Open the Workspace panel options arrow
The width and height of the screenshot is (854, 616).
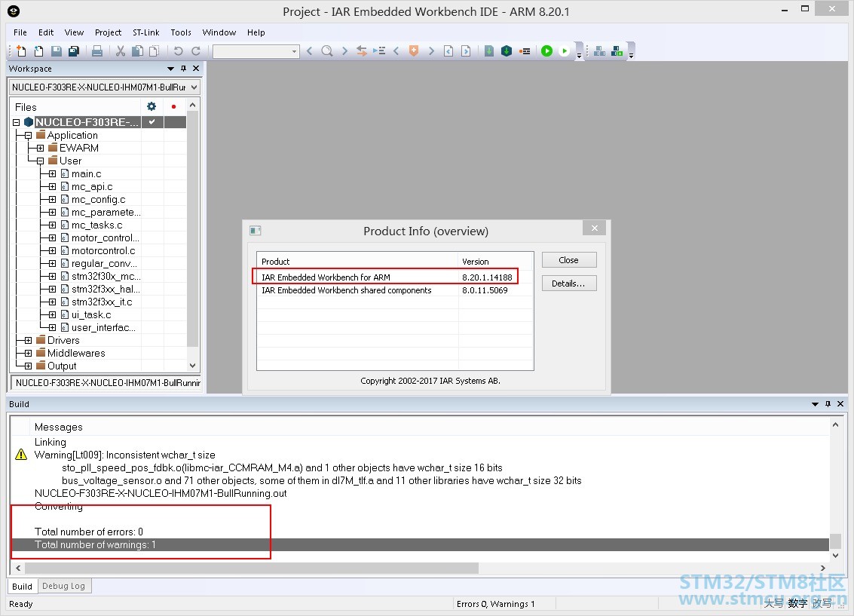pos(170,69)
